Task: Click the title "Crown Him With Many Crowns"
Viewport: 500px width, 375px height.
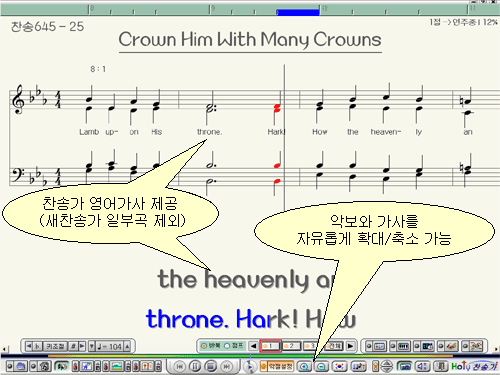Action: 250,40
